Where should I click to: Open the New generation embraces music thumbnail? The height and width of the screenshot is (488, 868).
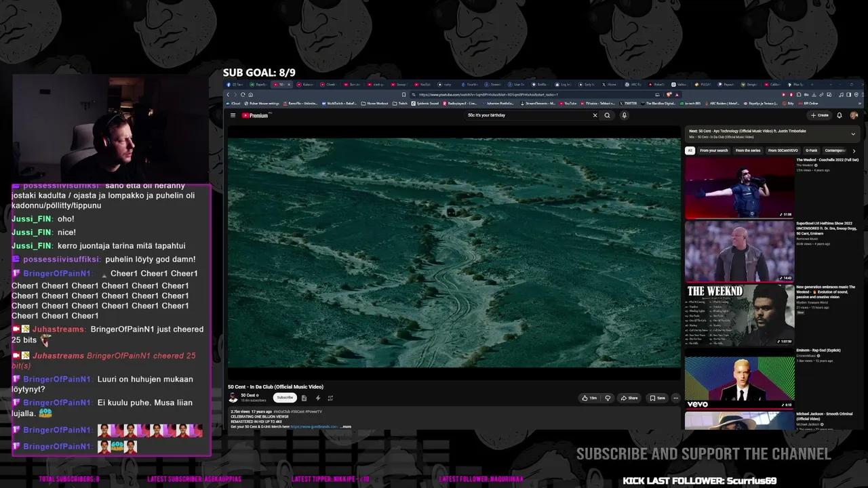point(739,315)
